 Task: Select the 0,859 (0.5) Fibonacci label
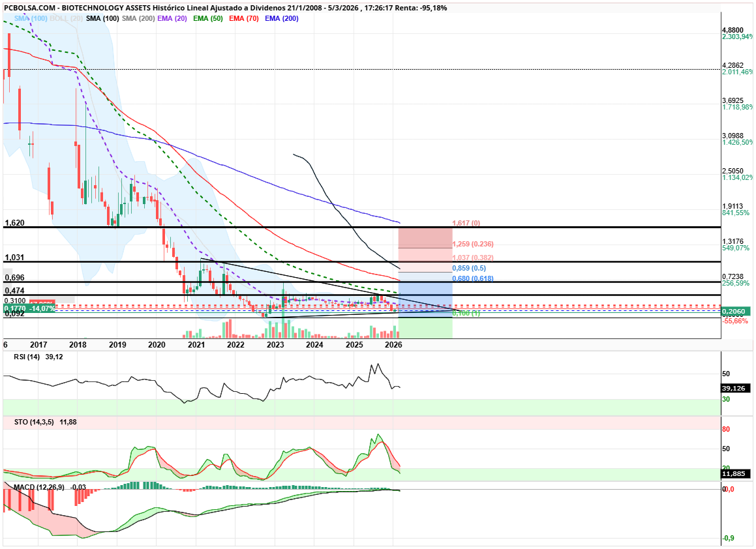click(468, 269)
